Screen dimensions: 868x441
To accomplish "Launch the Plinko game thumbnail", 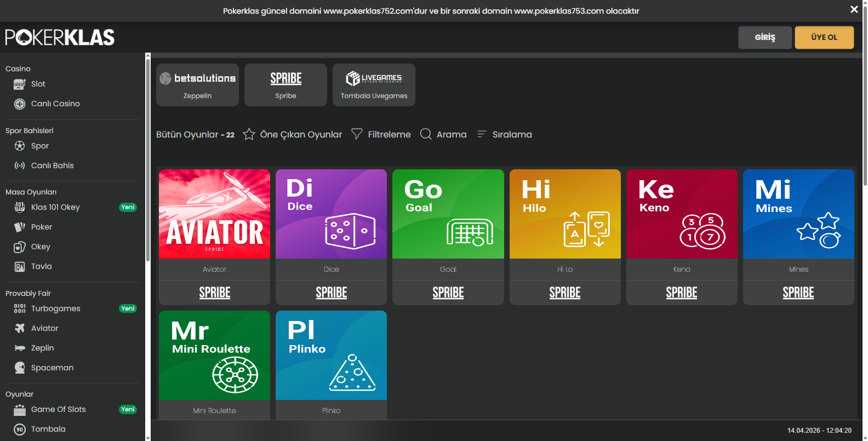I will tap(331, 355).
